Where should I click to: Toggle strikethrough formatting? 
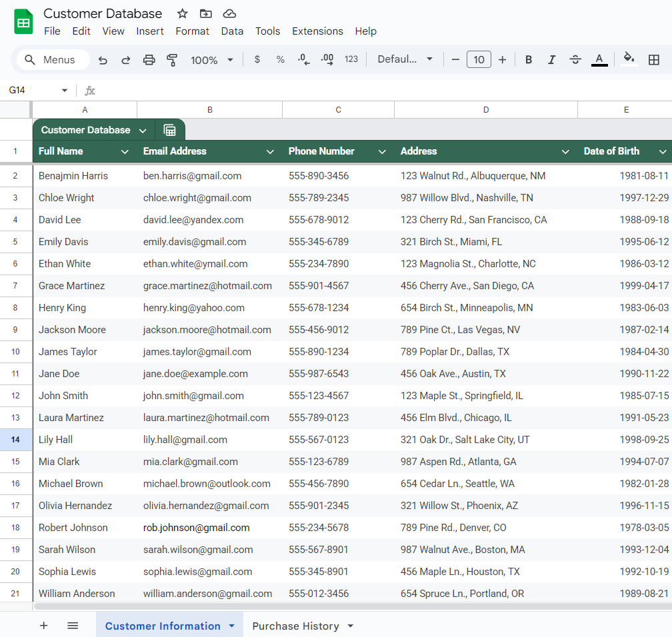575,60
